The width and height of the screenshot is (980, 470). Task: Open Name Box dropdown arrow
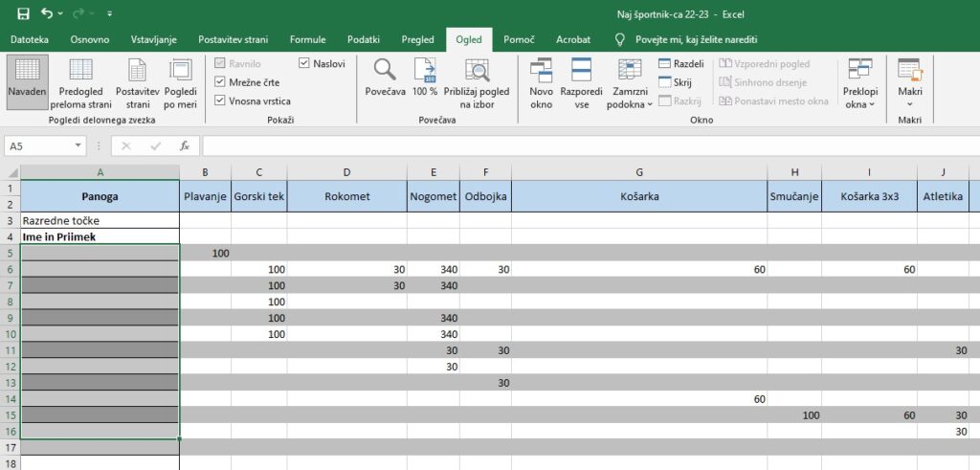[x=78, y=145]
